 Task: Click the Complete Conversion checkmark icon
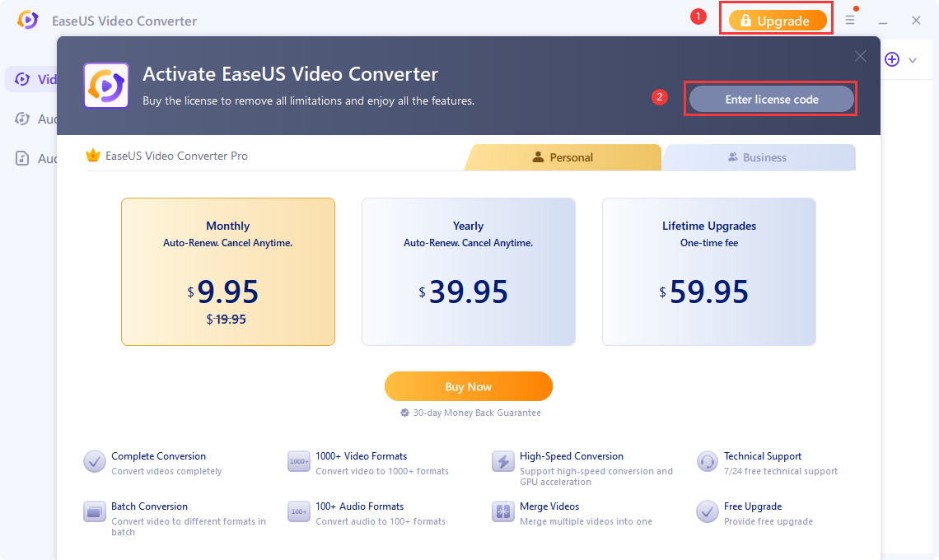click(95, 462)
